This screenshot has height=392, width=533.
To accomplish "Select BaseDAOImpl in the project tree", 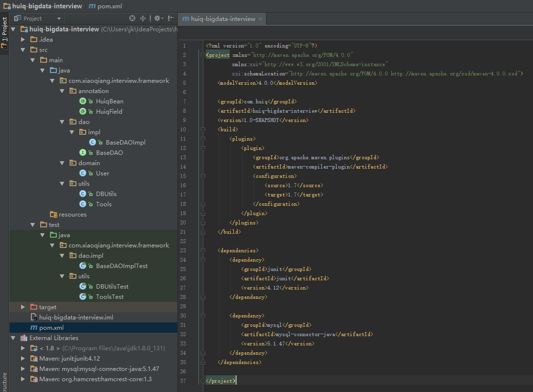I will point(125,143).
